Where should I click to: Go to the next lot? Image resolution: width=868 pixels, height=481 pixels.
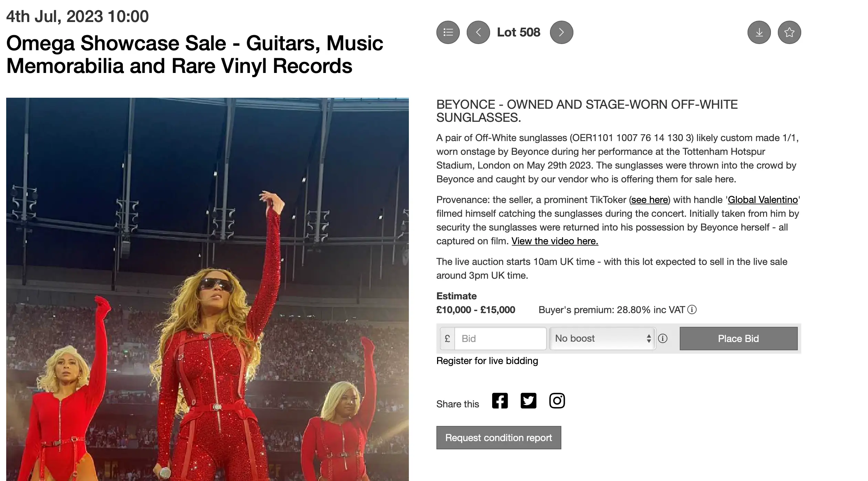click(x=561, y=32)
